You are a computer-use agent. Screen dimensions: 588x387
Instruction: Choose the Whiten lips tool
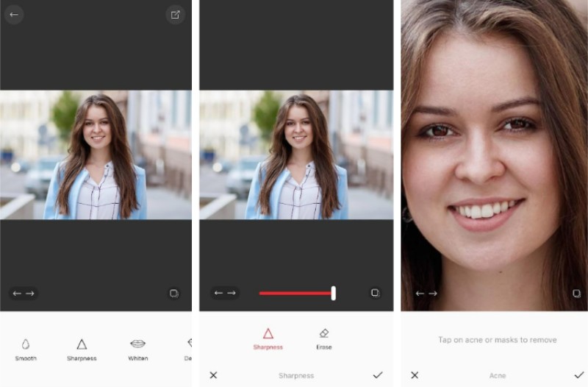(137, 349)
